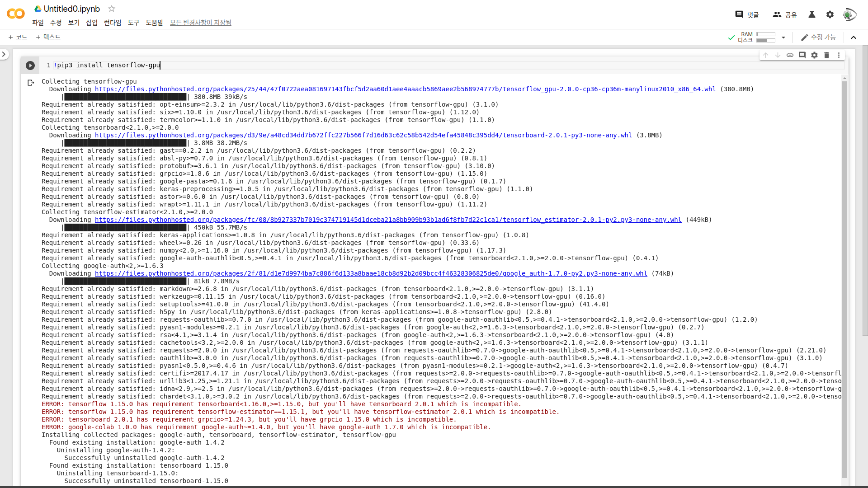Open the RAM and disk resources dropdown arrow

783,38
